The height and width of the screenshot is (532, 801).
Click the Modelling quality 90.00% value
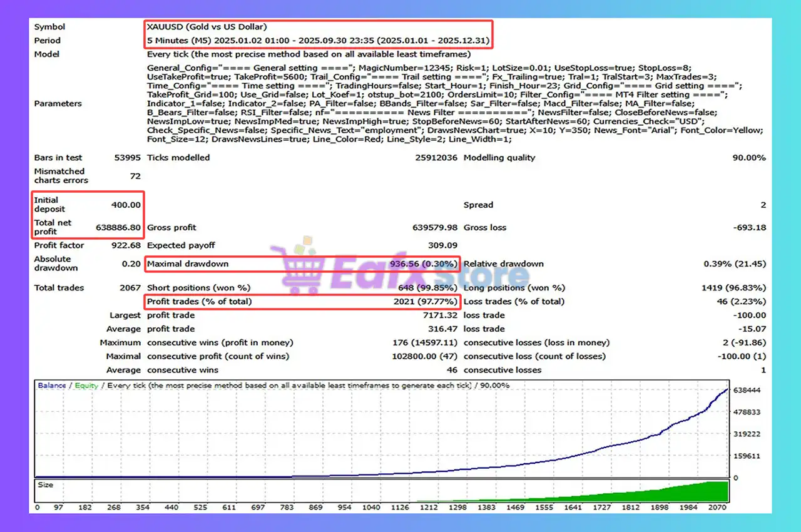pyautogui.click(x=748, y=158)
